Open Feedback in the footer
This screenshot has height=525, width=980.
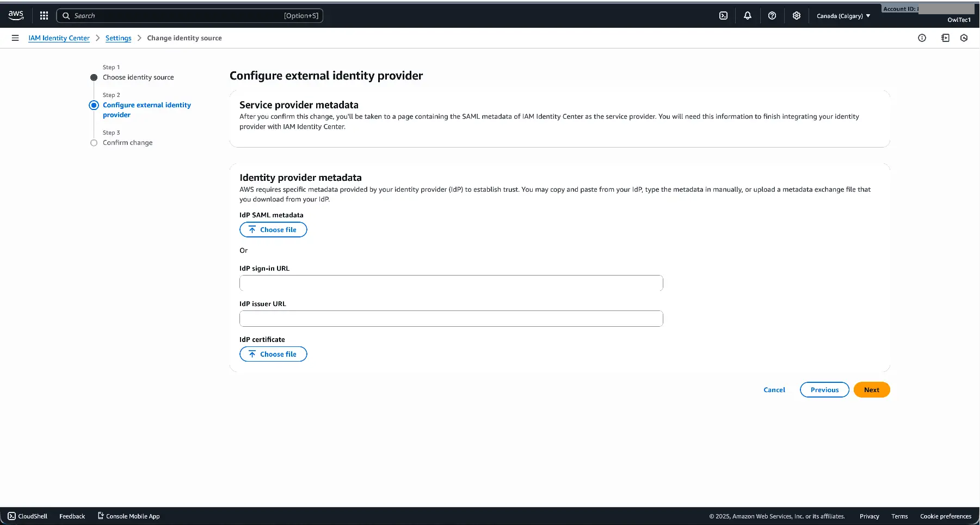click(x=72, y=516)
